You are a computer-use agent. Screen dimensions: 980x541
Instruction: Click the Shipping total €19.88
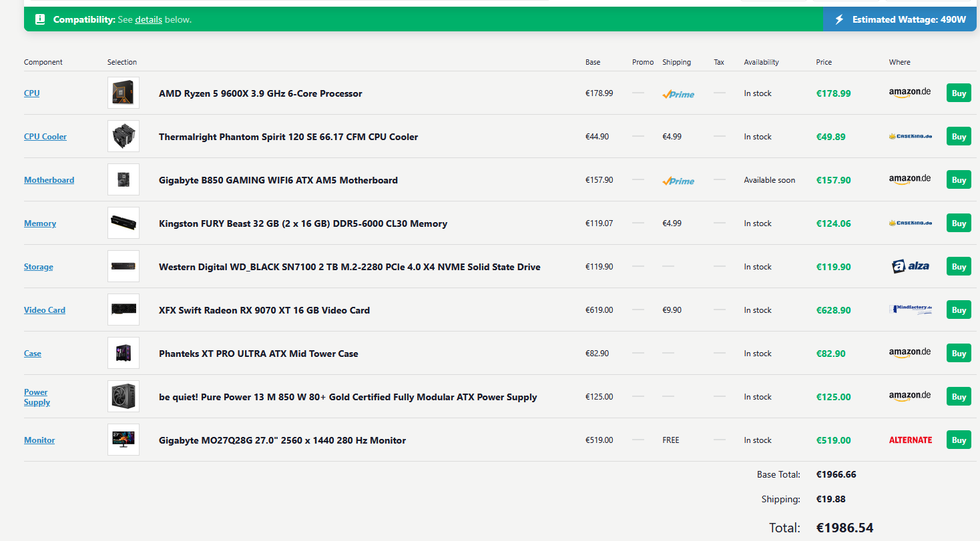coord(830,499)
